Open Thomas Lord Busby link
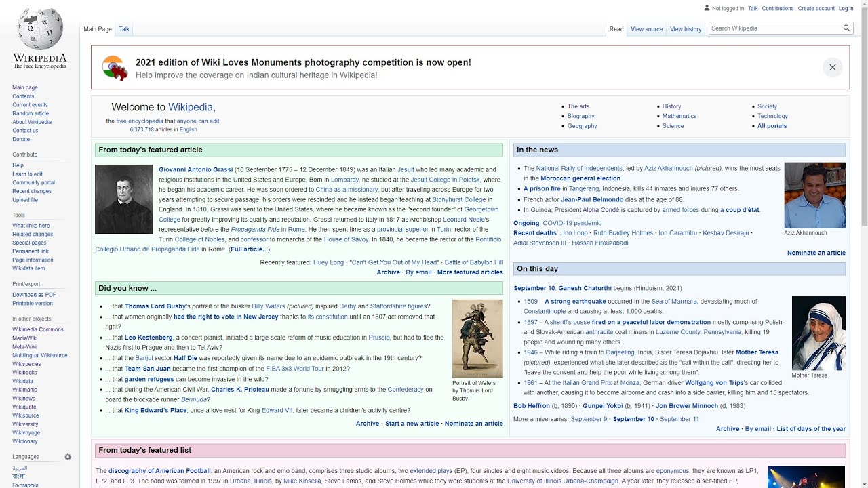The width and height of the screenshot is (868, 488). pyautogui.click(x=155, y=306)
